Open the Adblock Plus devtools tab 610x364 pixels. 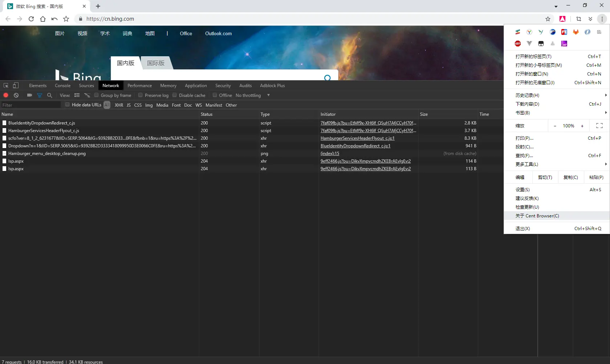272,86
